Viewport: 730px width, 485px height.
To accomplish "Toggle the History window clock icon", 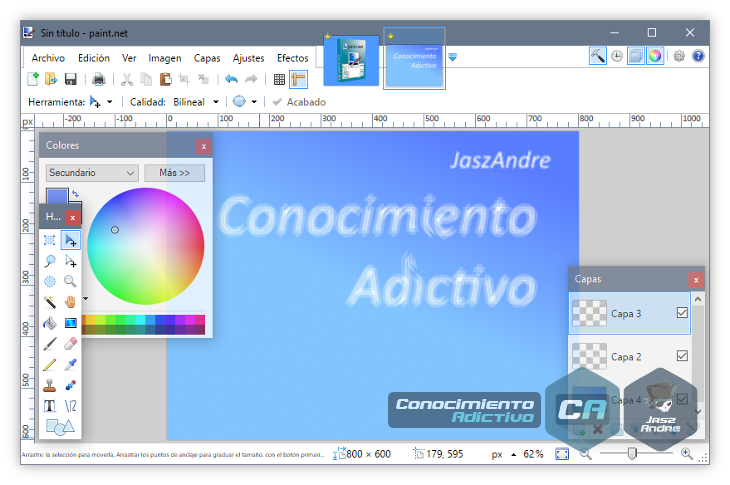I will click(x=617, y=56).
